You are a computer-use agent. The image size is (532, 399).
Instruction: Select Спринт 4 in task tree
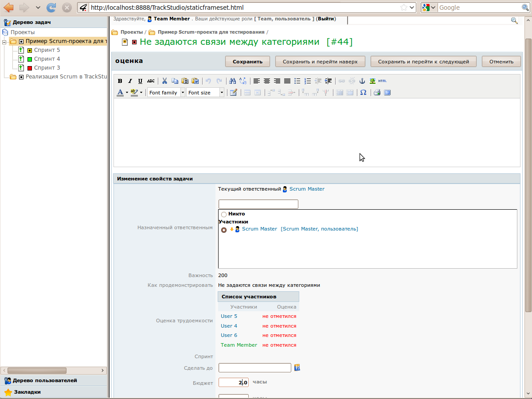(47, 59)
